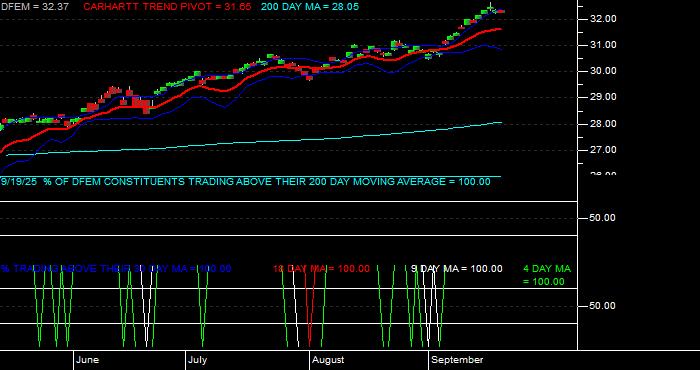Click the 9 DAY MA = 100.00 label
700x370 pixels.
(456, 269)
